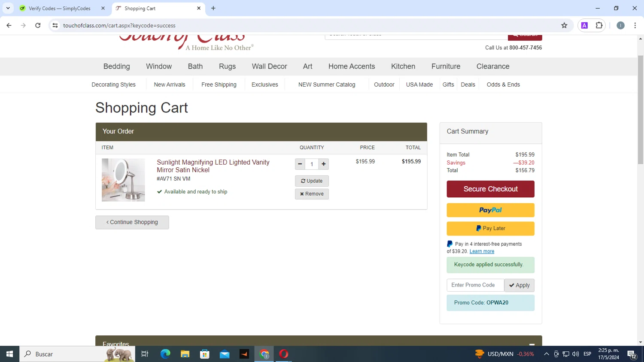Open the tab search dropdown arrow
The image size is (644, 362).
click(8, 8)
